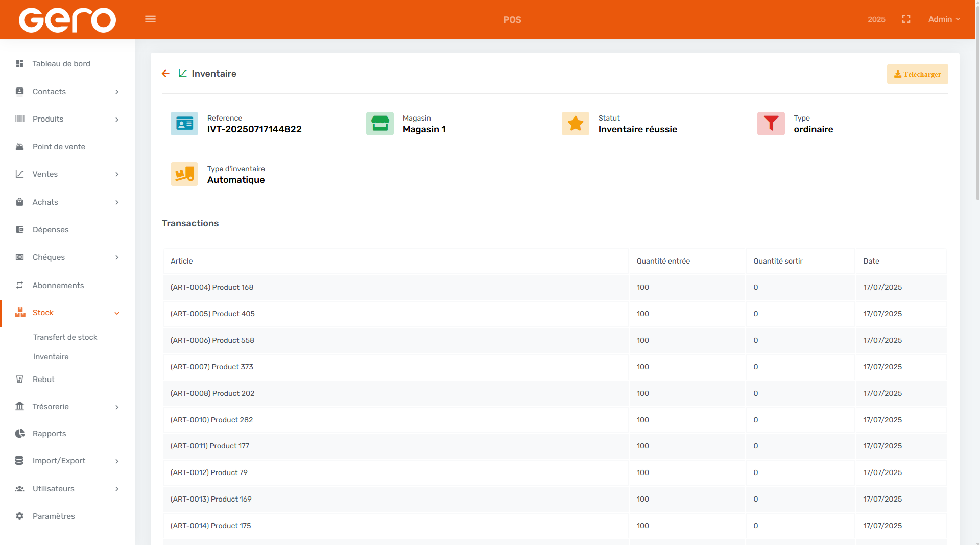Viewport: 980px width, 545px height.
Task: Click the orange back arrow icon
Action: pyautogui.click(x=165, y=74)
